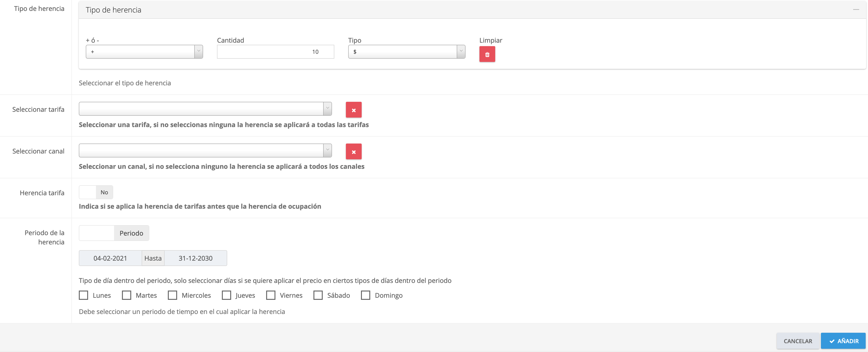
Task: Select the Viernes checkbox
Action: pyautogui.click(x=271, y=295)
